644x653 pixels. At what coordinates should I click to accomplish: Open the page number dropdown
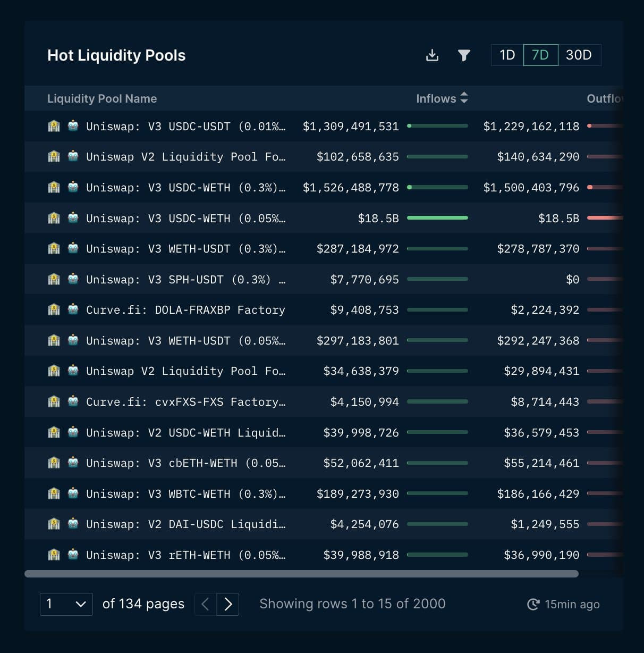(x=66, y=604)
